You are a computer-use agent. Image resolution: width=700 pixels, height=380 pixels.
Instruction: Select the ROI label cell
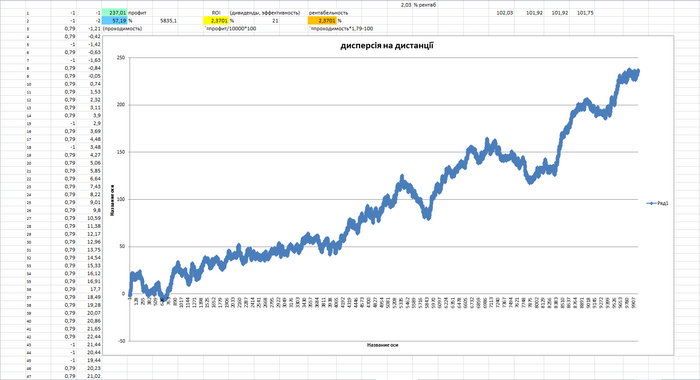coord(216,13)
